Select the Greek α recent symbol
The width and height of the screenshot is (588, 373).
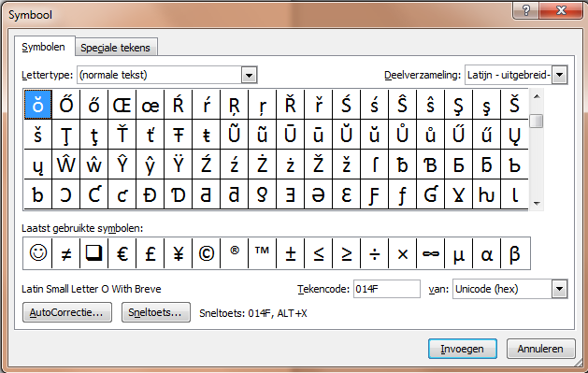[486, 253]
